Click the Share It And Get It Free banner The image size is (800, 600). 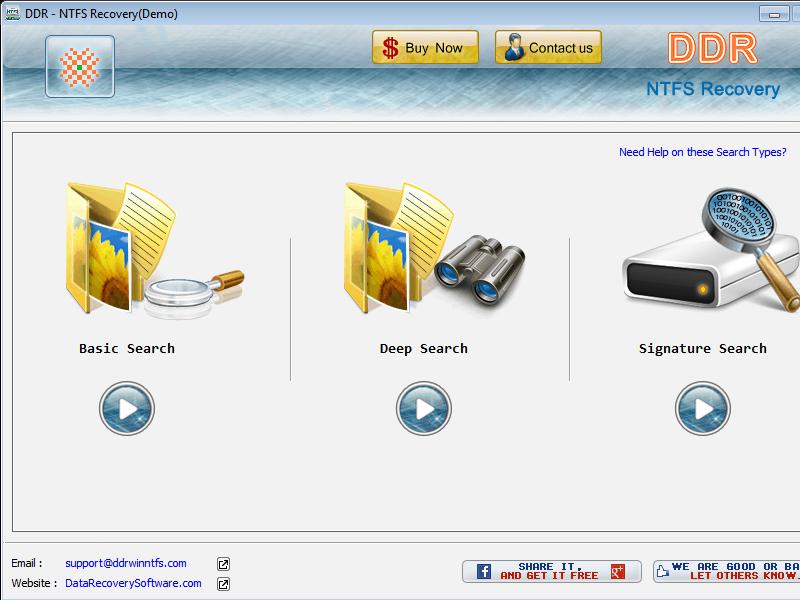pos(552,571)
